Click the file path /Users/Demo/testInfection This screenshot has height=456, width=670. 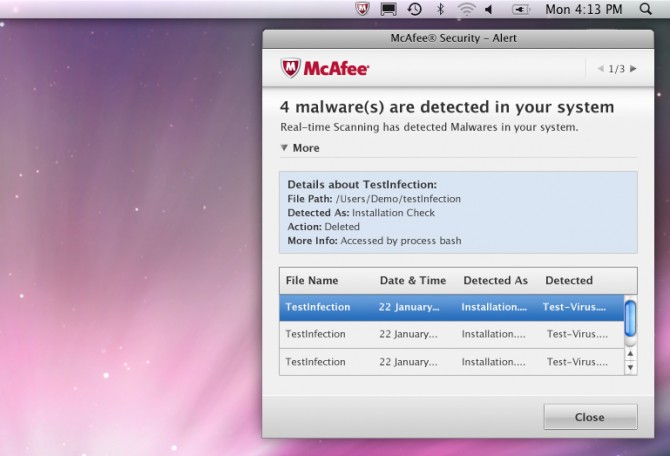[398, 199]
